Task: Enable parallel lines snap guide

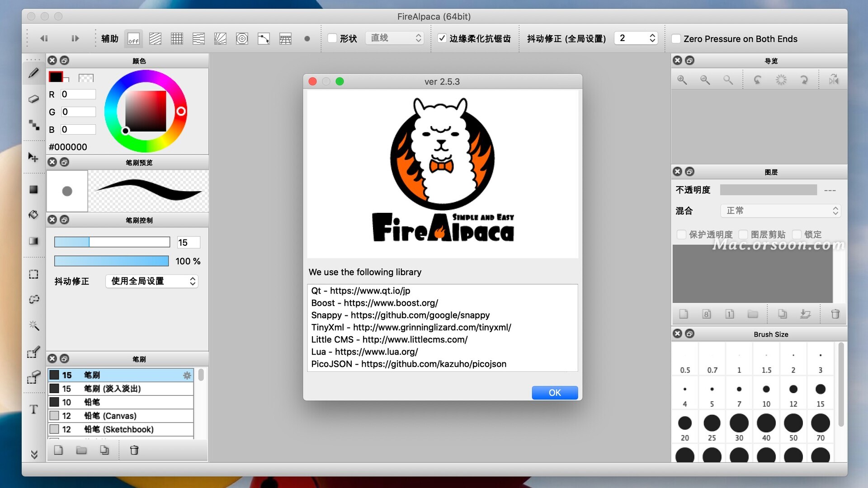Action: coord(155,39)
